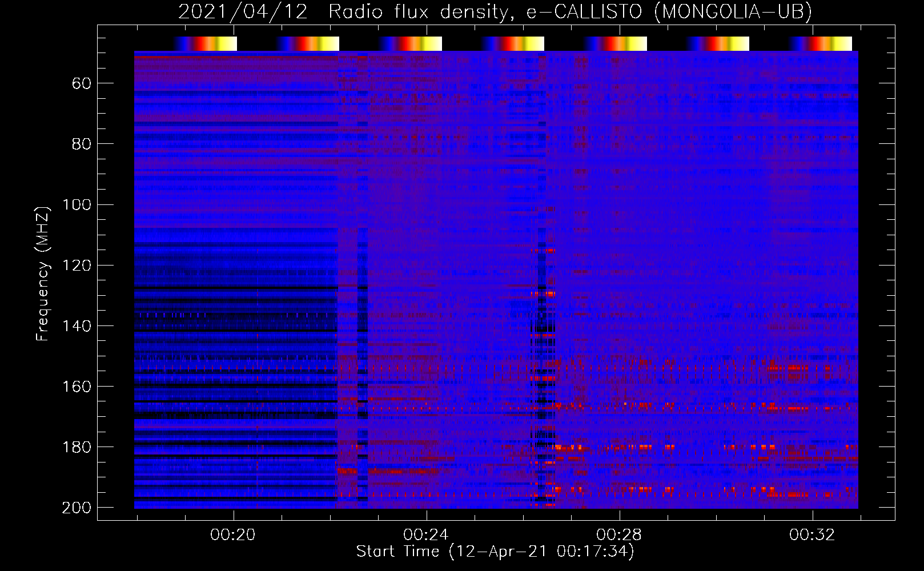Click the 00:28 time axis label

click(619, 535)
